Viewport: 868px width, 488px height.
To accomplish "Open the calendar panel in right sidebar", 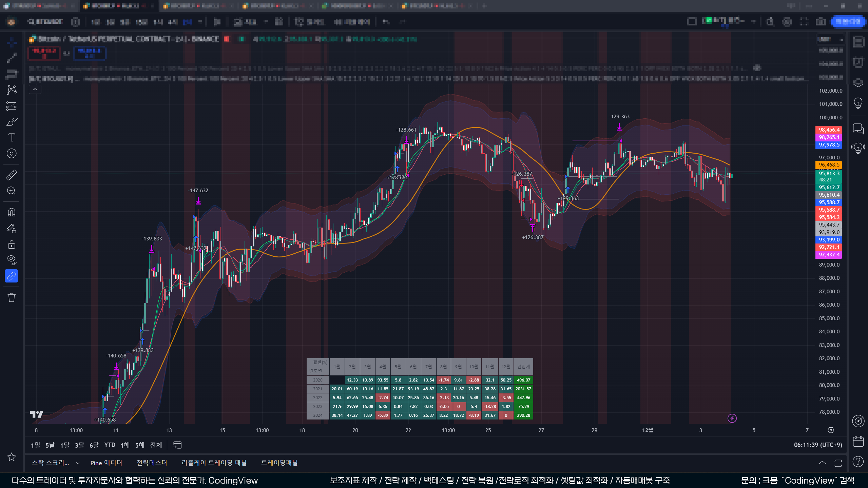I will tap(858, 441).
